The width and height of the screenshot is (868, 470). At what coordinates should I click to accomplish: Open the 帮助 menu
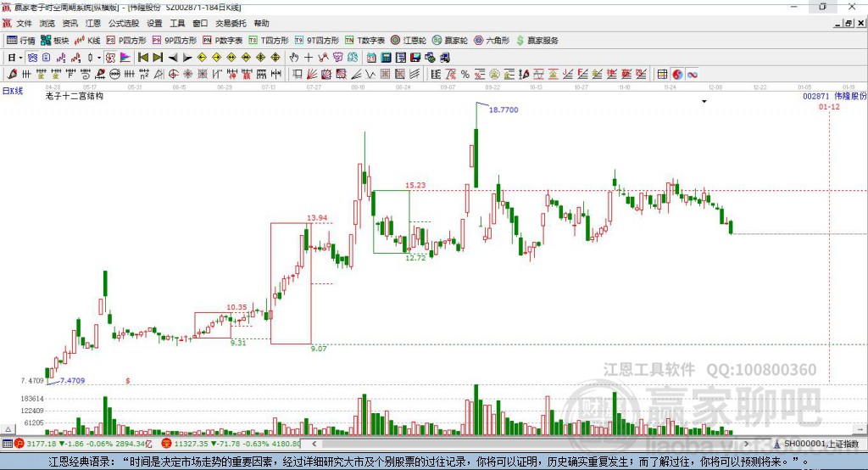(x=261, y=23)
